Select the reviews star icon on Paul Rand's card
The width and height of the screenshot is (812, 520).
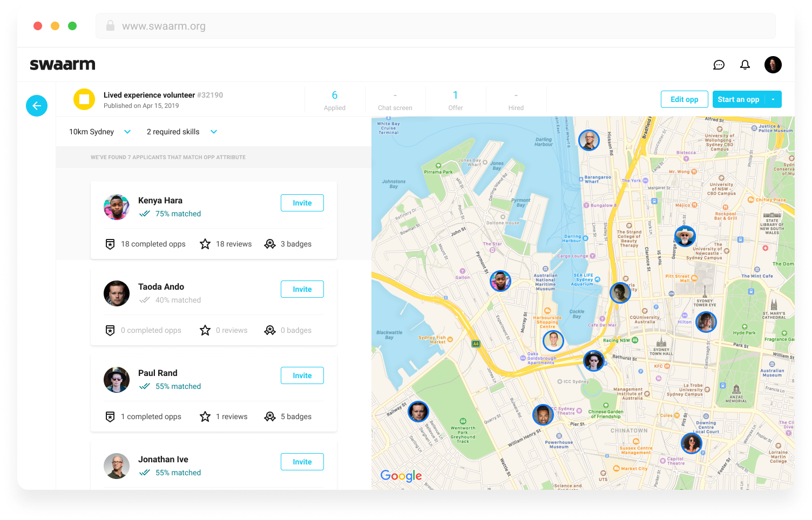(205, 416)
